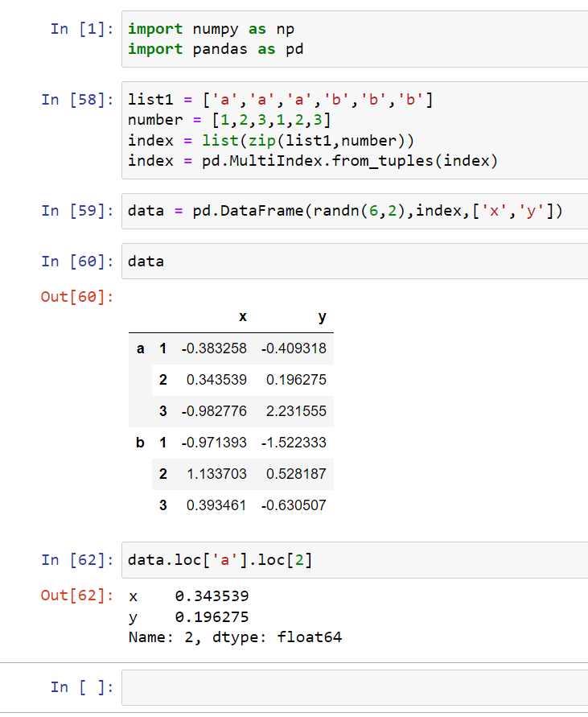This screenshot has height=717, width=588.
Task: Click the In [59]: prompt label
Action: pos(77,211)
